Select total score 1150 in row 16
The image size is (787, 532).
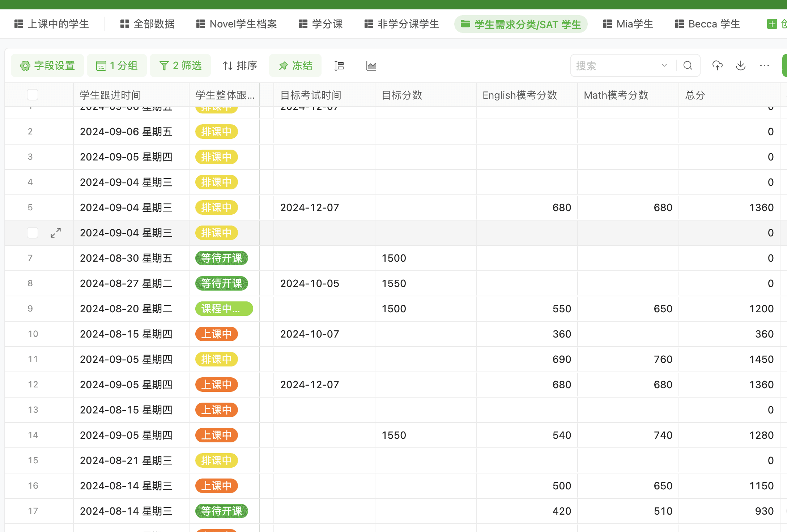[x=761, y=486]
